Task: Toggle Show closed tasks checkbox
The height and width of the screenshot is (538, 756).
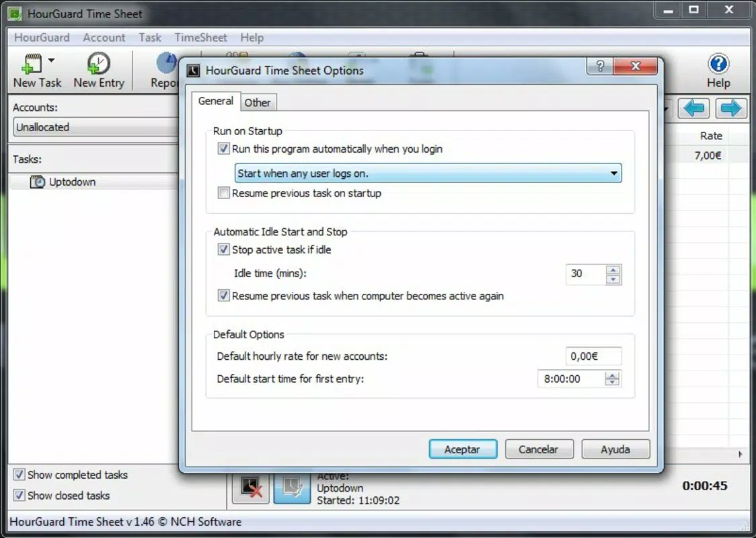Action: point(19,495)
